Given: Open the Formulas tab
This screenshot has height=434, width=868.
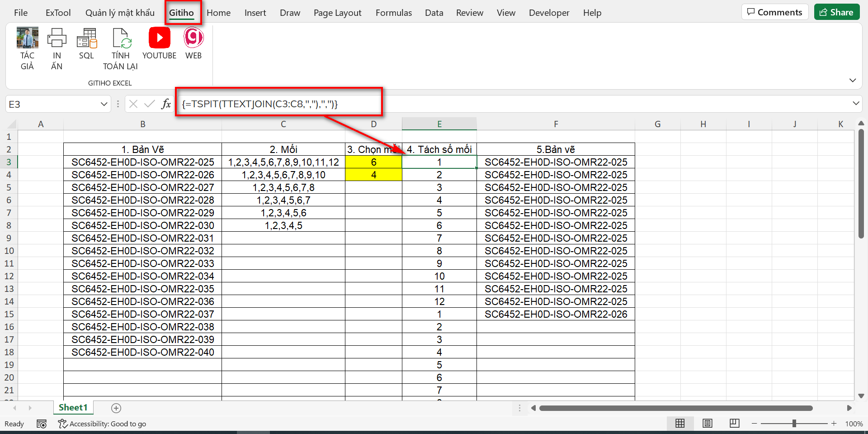Looking at the screenshot, I should pyautogui.click(x=394, y=13).
